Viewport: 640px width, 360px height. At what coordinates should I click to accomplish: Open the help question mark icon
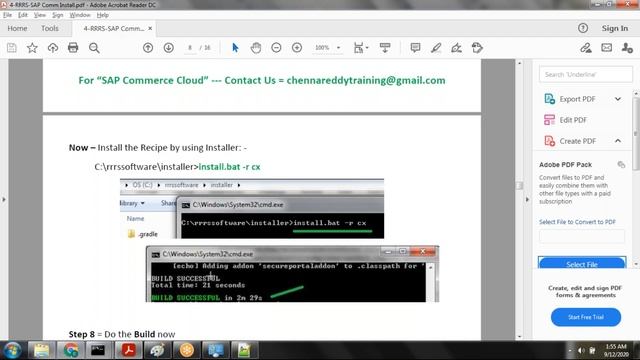583,28
